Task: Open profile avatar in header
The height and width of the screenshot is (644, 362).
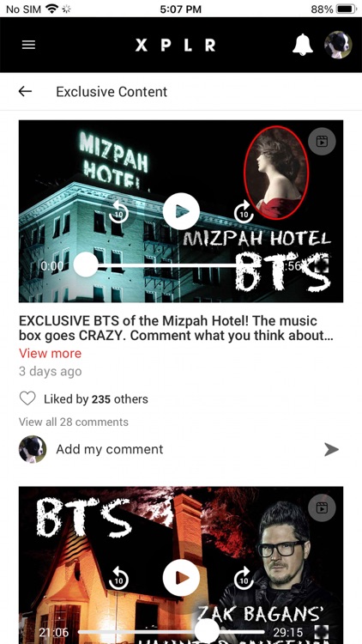Action: (338, 45)
